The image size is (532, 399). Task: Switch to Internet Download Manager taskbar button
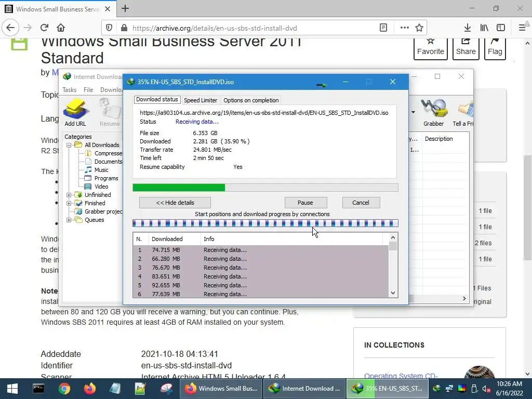click(x=304, y=389)
